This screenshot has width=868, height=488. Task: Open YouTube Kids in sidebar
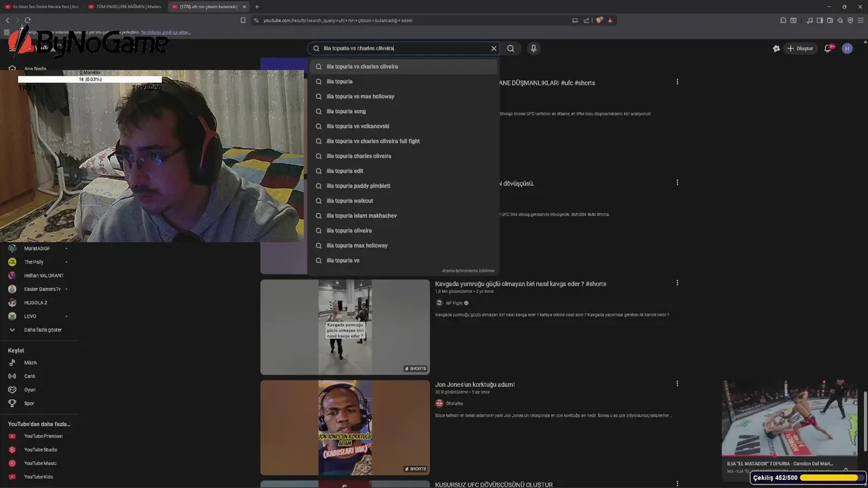tap(37, 477)
